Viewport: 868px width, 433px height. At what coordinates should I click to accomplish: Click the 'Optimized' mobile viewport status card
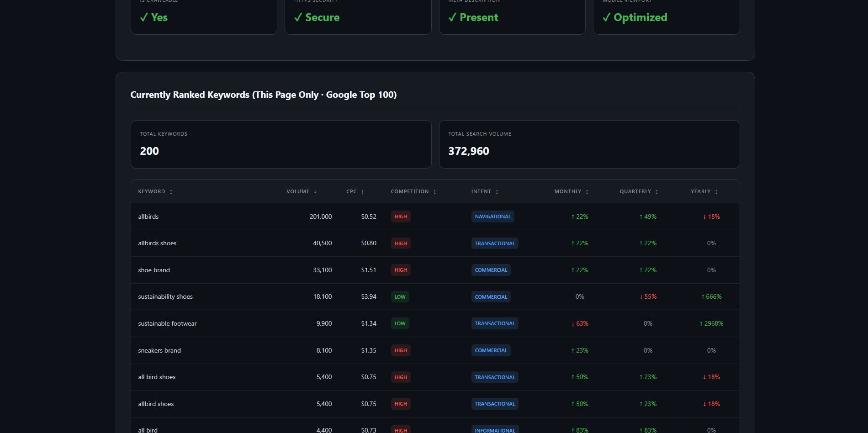click(x=666, y=17)
